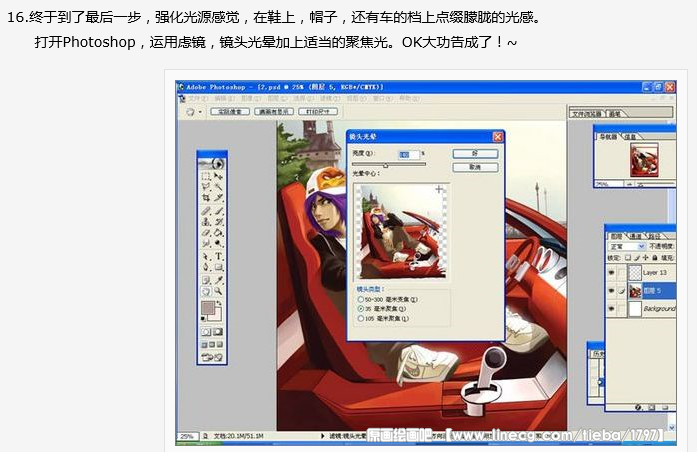This screenshot has height=452, width=697.
Task: Open 文件浏览器 tab in palette well
Action: (588, 114)
